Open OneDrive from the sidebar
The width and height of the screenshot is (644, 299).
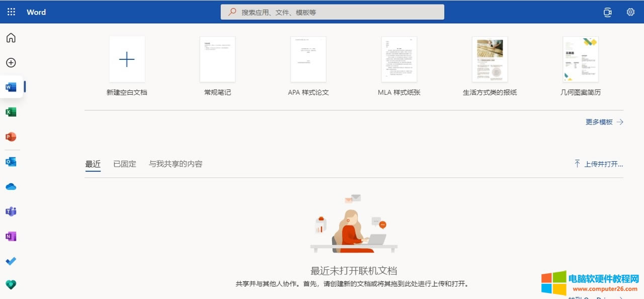pyautogui.click(x=11, y=187)
